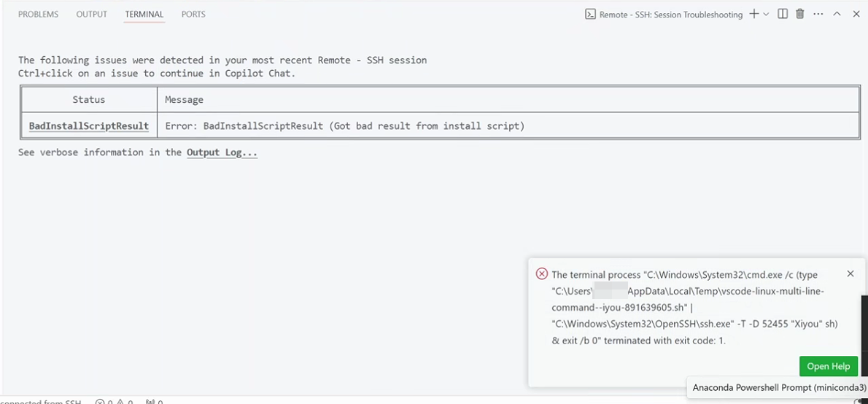Viewport: 868px width, 404px height.
Task: Click the ports forwarded indicator in status bar
Action: (x=154, y=401)
